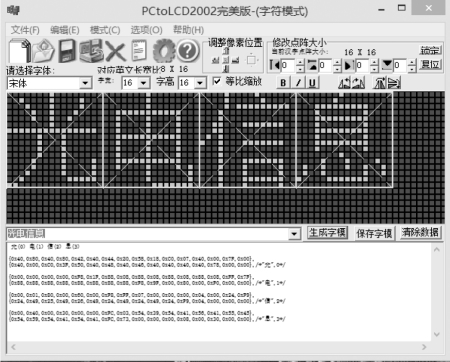
Task: Uncheck the 等比缩放 checkbox
Action: 217,81
